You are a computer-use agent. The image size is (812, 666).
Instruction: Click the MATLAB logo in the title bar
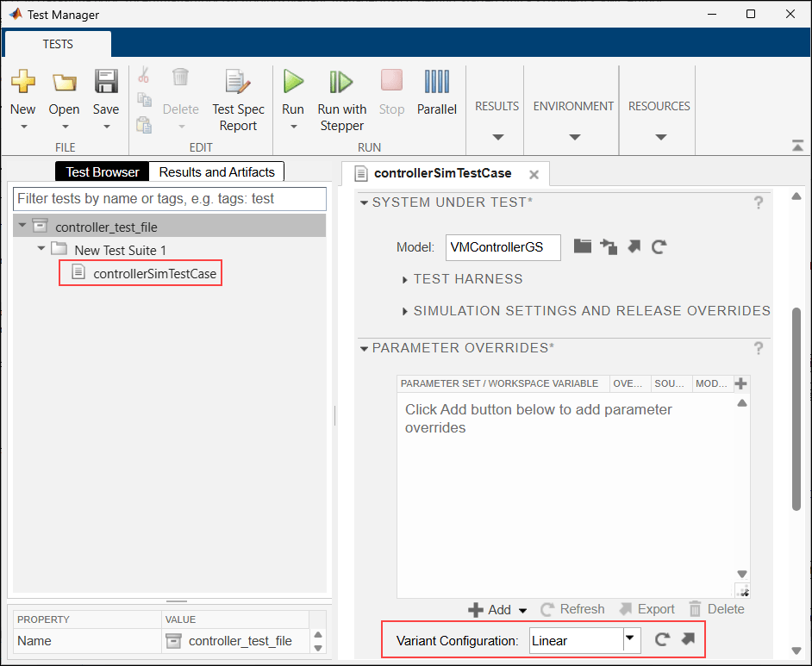click(x=16, y=14)
